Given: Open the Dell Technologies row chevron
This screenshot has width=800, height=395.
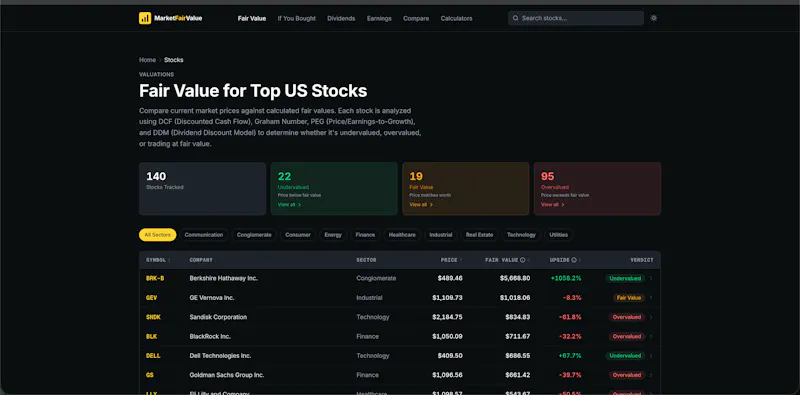Looking at the screenshot, I should 651,356.
